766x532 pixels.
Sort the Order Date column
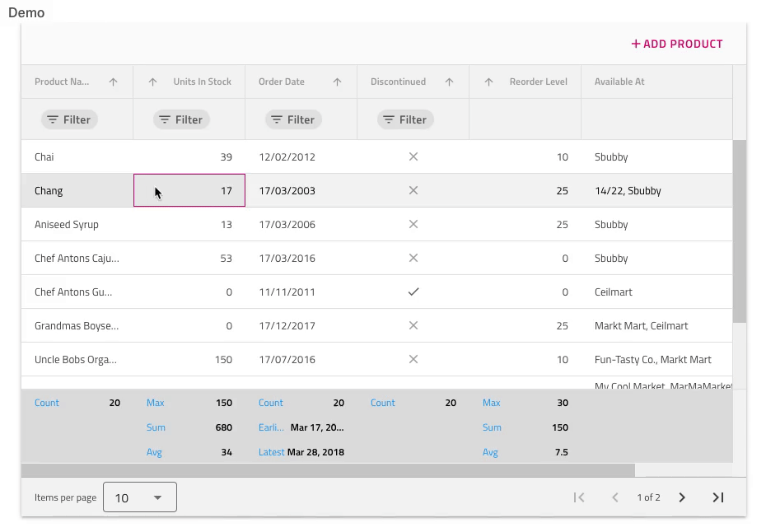[x=337, y=82]
